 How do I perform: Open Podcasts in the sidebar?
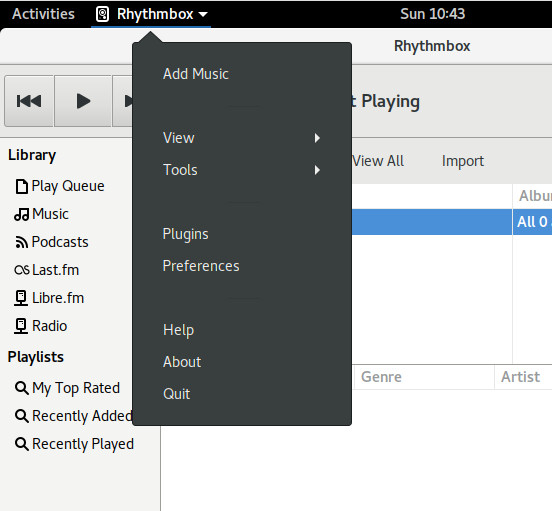click(51, 242)
